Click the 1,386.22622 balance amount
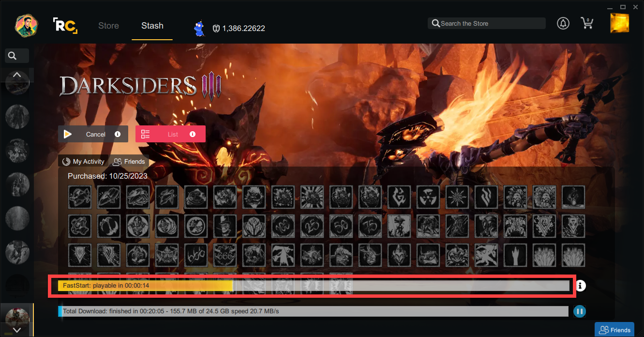 click(243, 29)
